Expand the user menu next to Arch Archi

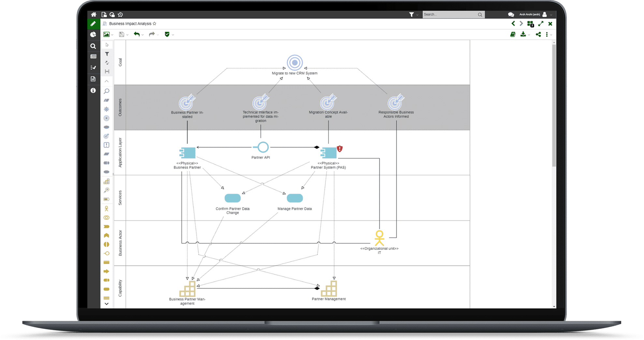click(551, 14)
